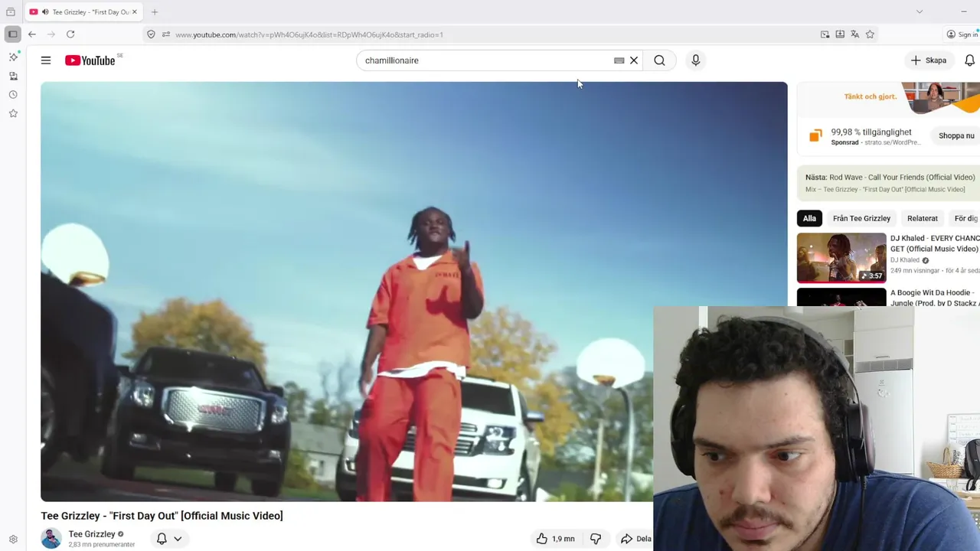The height and width of the screenshot is (551, 980).
Task: Open the tab archive icon left of the tab strip
Action: click(x=11, y=12)
